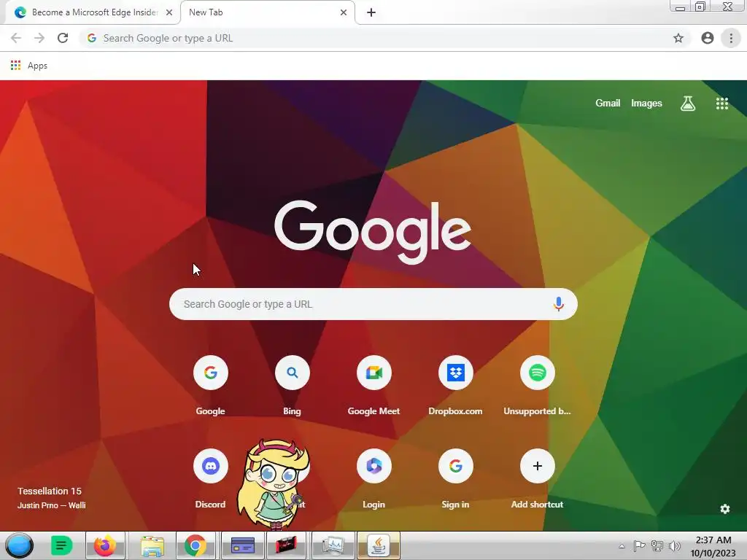Image resolution: width=747 pixels, height=560 pixels.
Task: Open the Java app on the taskbar
Action: [x=379, y=545]
